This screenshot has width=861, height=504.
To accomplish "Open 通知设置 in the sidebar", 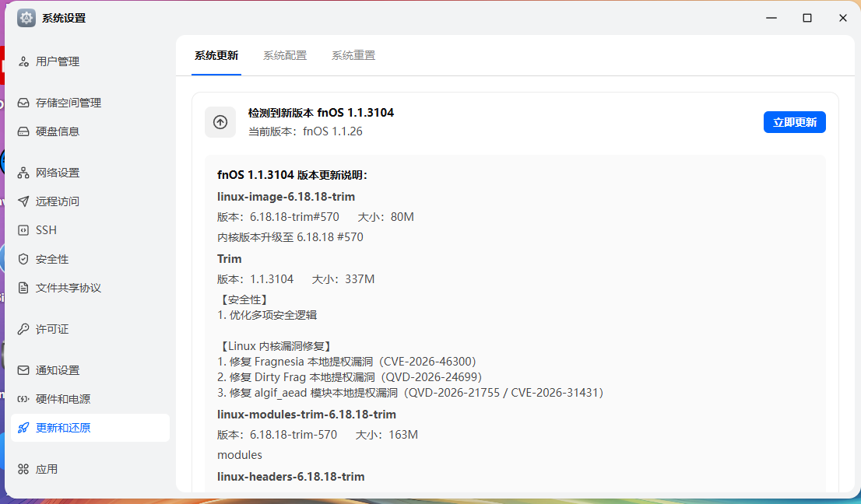I will (x=90, y=370).
